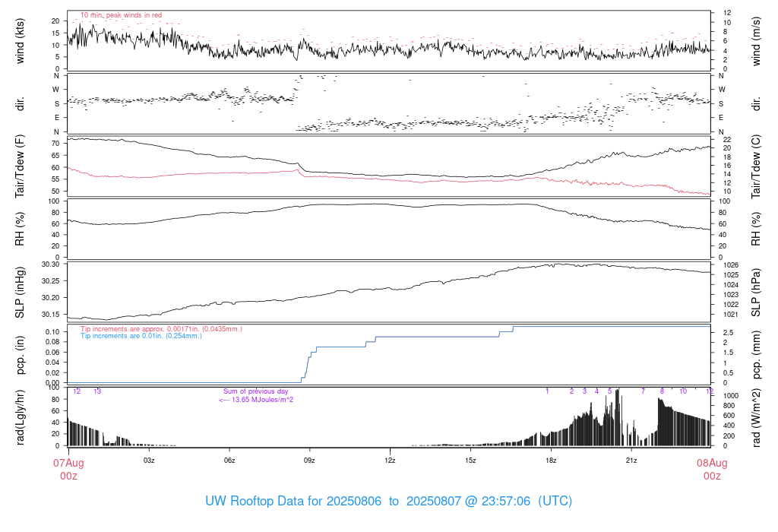Select the 'RH (%)' left axis label
Viewport: 778px width, 532px height.
click(x=21, y=229)
